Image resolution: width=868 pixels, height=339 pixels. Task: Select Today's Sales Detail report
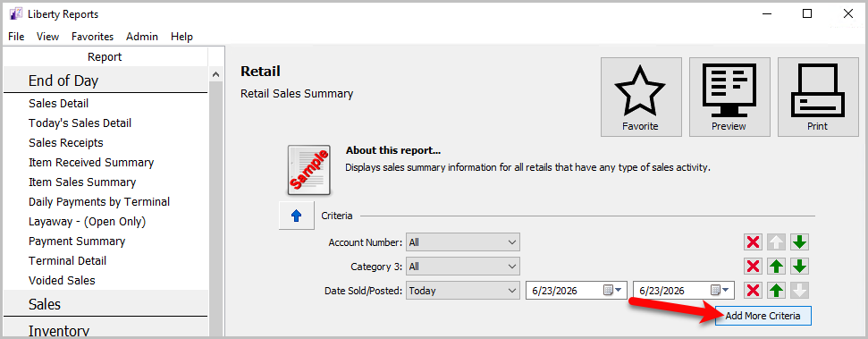[80, 123]
